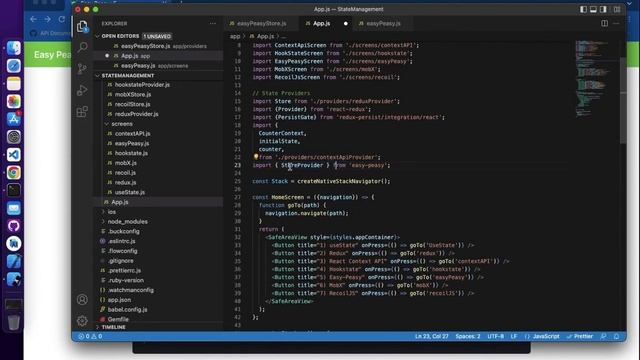Open Visual Studio Code from the Dock
Image resolution: width=640 pixels, height=360 pixels.
tap(13, 155)
